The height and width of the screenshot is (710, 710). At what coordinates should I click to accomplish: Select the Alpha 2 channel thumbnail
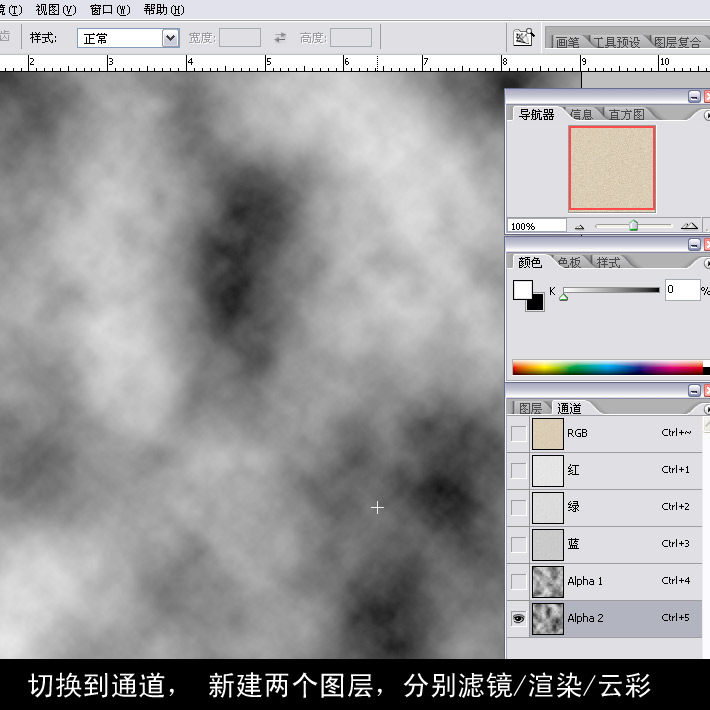coord(547,619)
